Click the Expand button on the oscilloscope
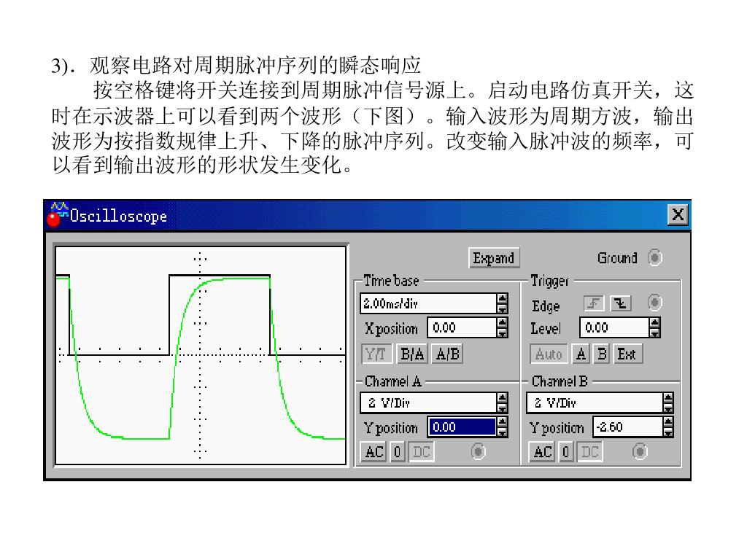 click(x=494, y=257)
